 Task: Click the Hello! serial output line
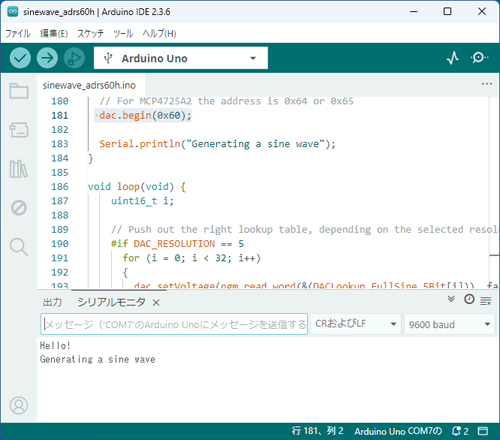[x=55, y=346]
